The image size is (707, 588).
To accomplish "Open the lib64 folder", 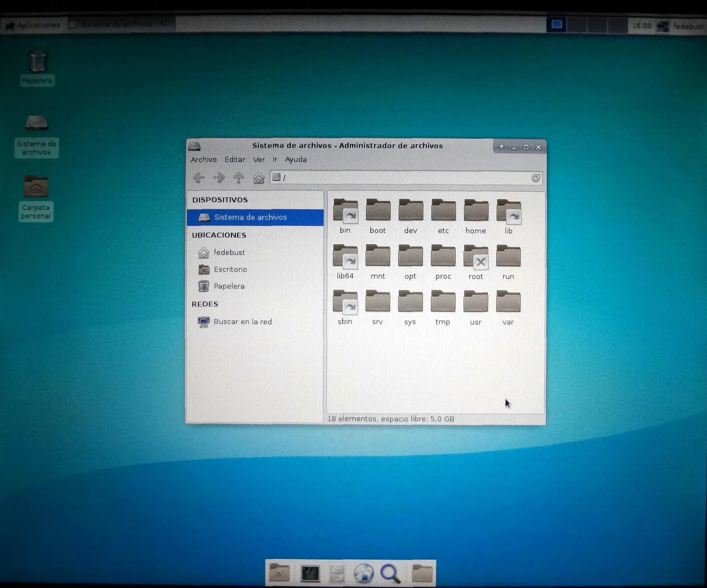I will tap(345, 261).
